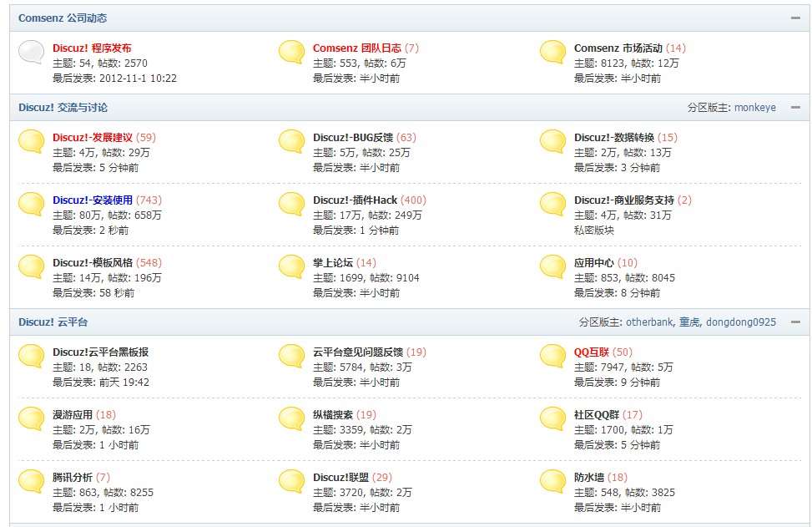The image size is (812, 527).
Task: Open moderator monkeye's profile
Action: pos(755,107)
